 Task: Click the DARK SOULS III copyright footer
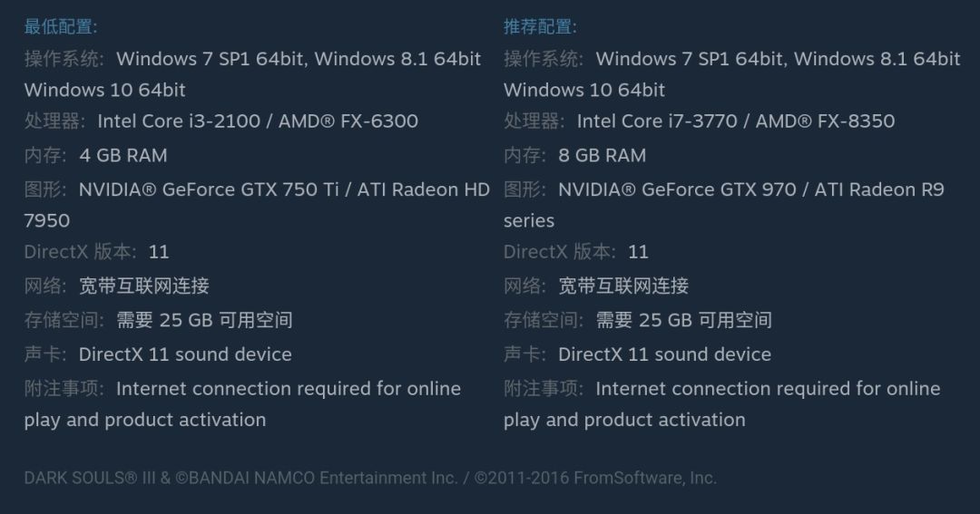(370, 478)
